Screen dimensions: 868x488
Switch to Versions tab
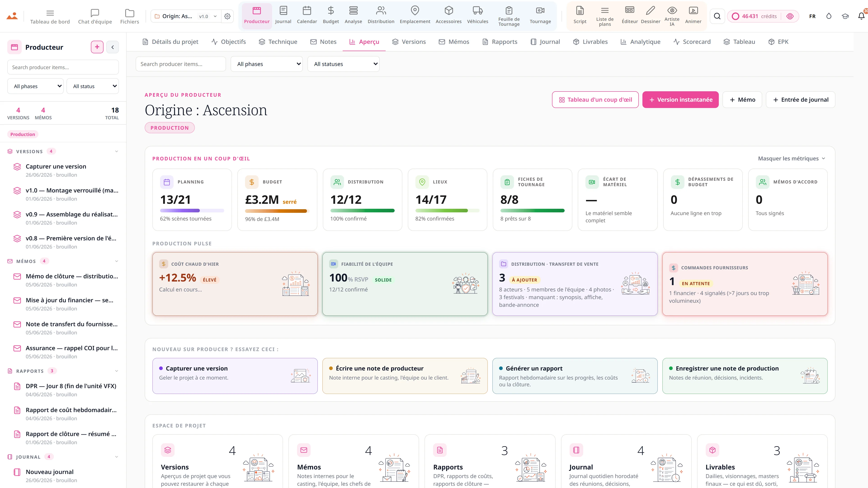pyautogui.click(x=409, y=42)
